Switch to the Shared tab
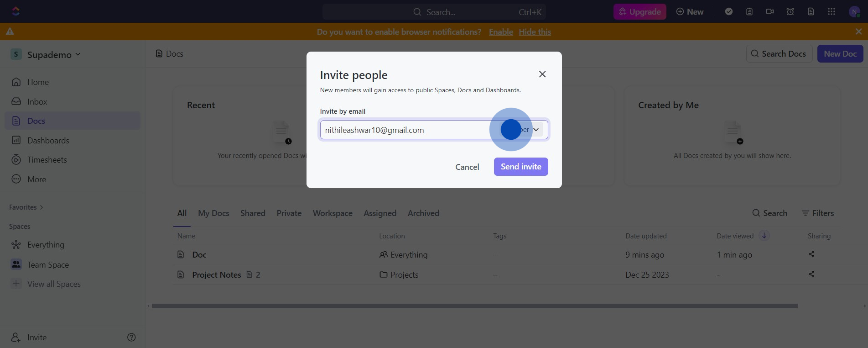The image size is (868, 348). point(253,213)
